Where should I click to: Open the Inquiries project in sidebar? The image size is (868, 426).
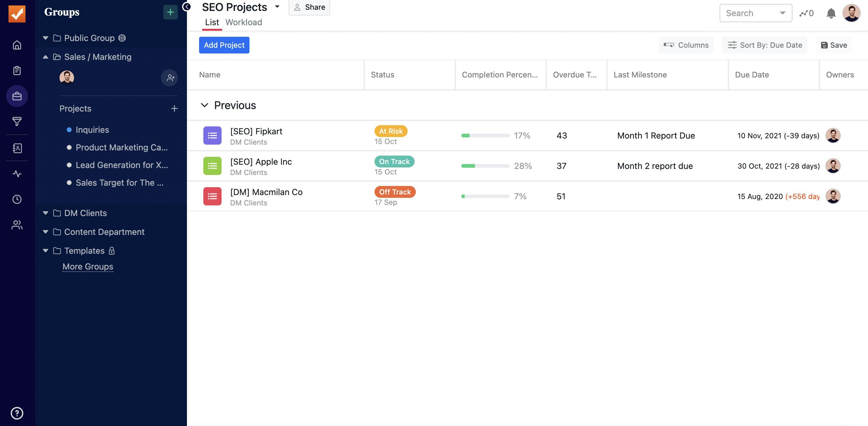[92, 130]
